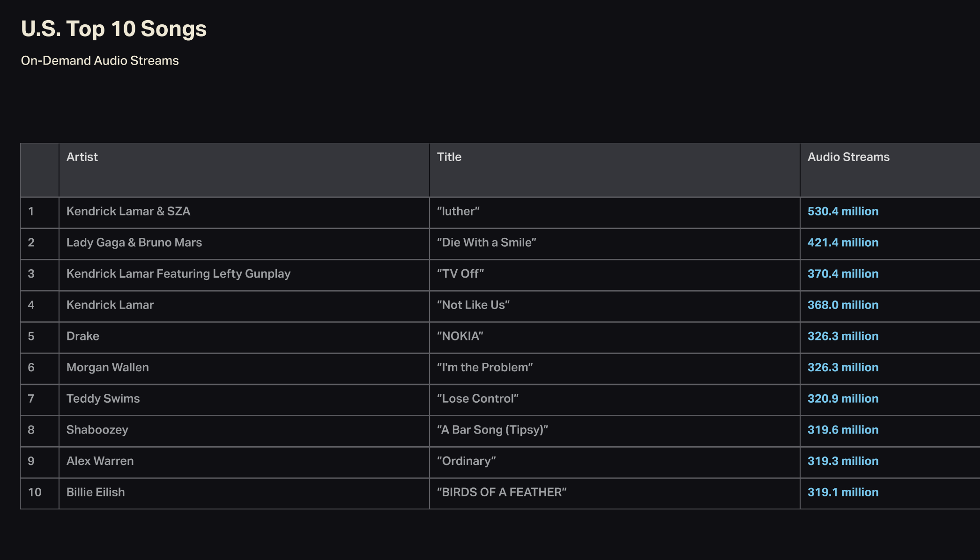This screenshot has height=560, width=980.
Task: Select the "Not Like Us" title cell
Action: [x=473, y=305]
